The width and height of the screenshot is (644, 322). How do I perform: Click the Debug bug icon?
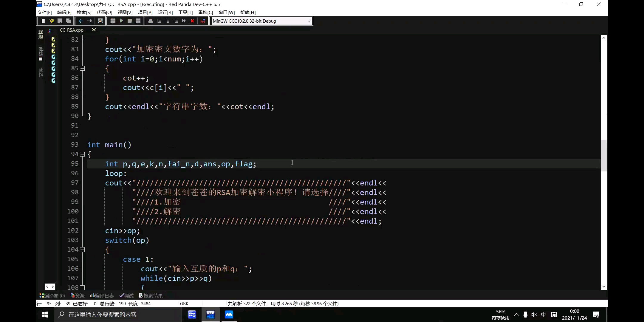[x=151, y=21]
